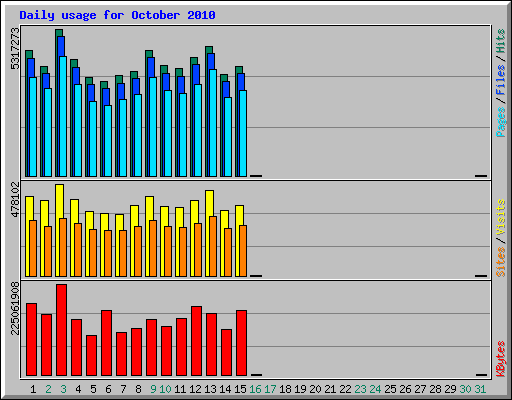The height and width of the screenshot is (400, 512).
Task: Click day label 21 on the x-axis
Action: pos(330,389)
